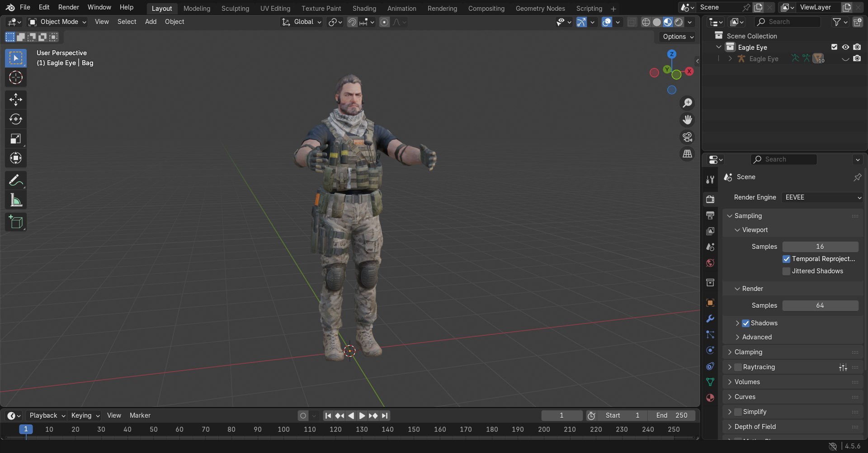Open the Material properties tab
This screenshot has width=868, height=453.
coord(710,398)
